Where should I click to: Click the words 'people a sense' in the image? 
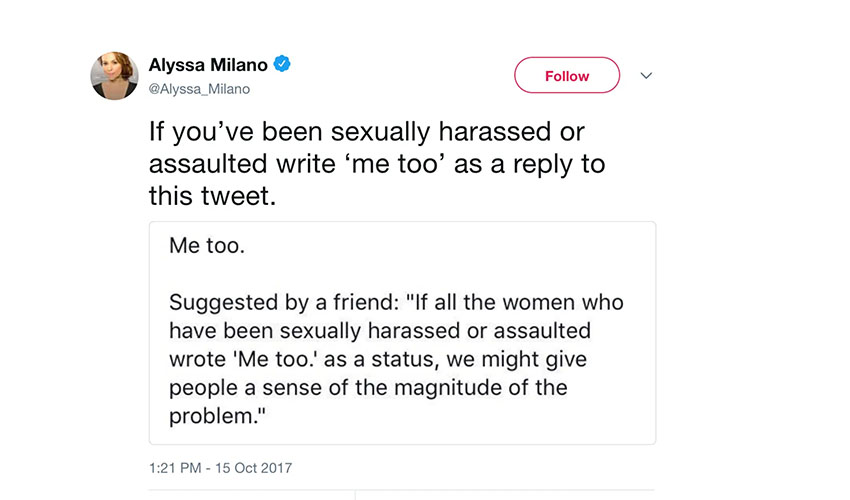pyautogui.click(x=238, y=386)
